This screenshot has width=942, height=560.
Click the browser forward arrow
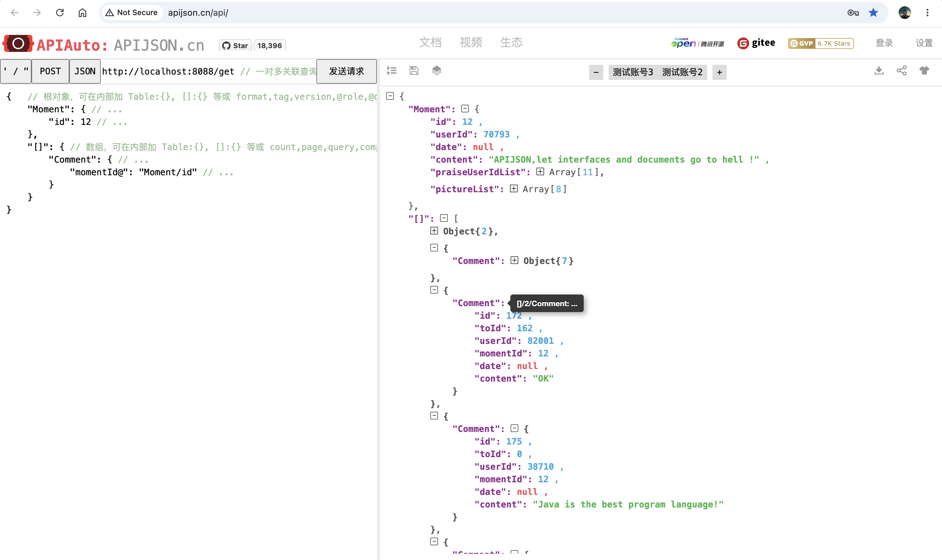pyautogui.click(x=37, y=13)
